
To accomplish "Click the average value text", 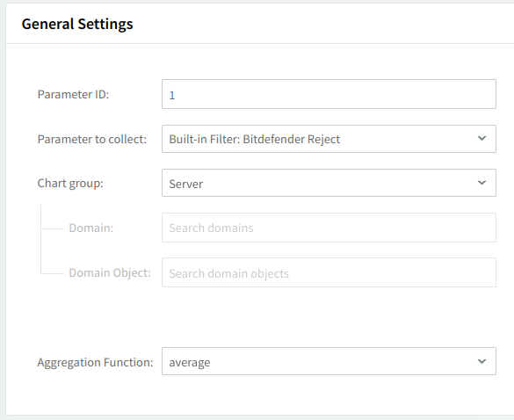I will 190,363.
